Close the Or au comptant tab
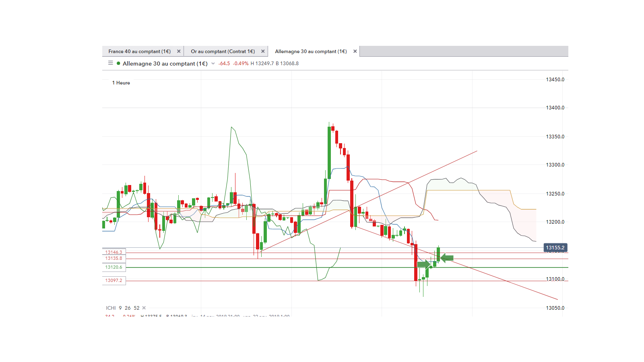This screenshot has height=362, width=644. [263, 51]
